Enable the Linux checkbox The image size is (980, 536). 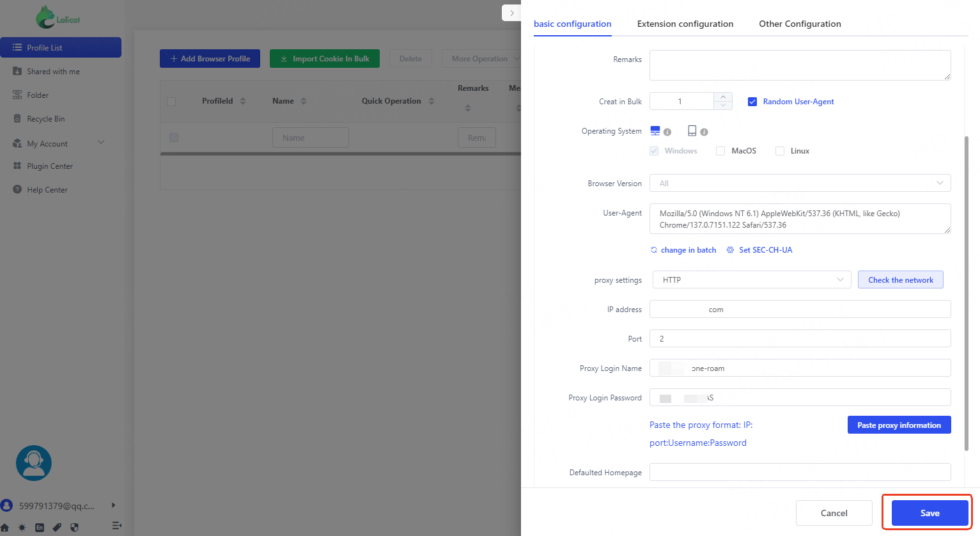click(x=779, y=151)
